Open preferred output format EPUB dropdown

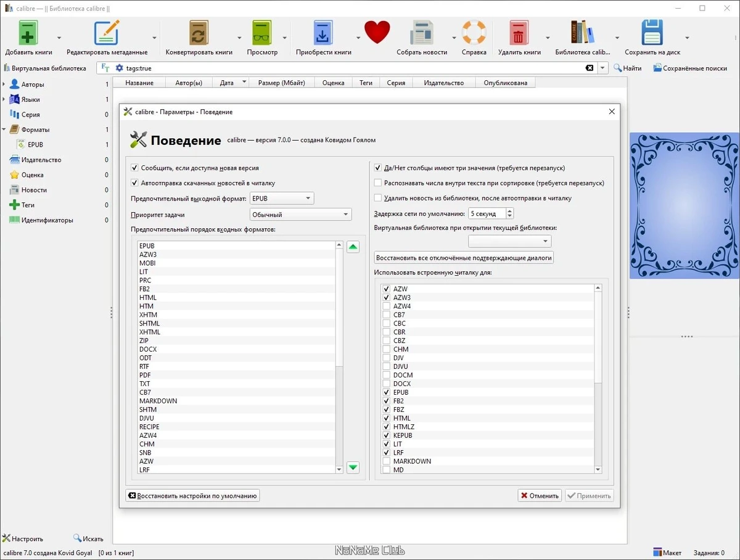tap(282, 198)
